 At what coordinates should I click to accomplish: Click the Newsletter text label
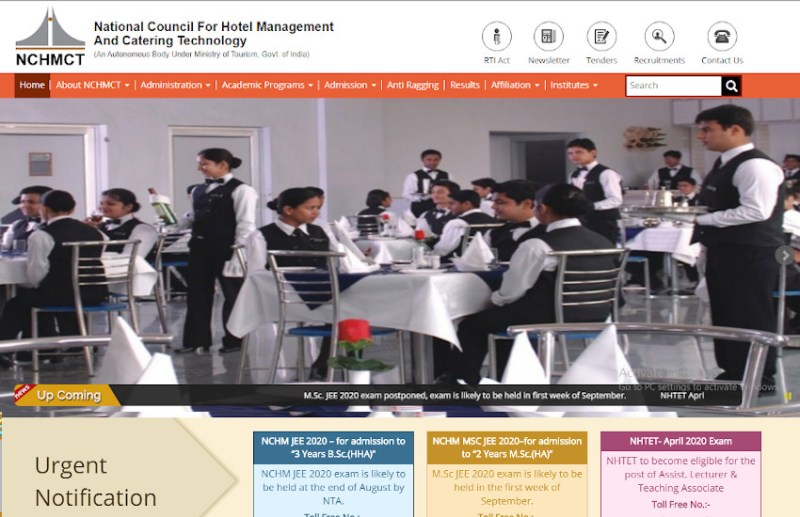pyautogui.click(x=548, y=60)
